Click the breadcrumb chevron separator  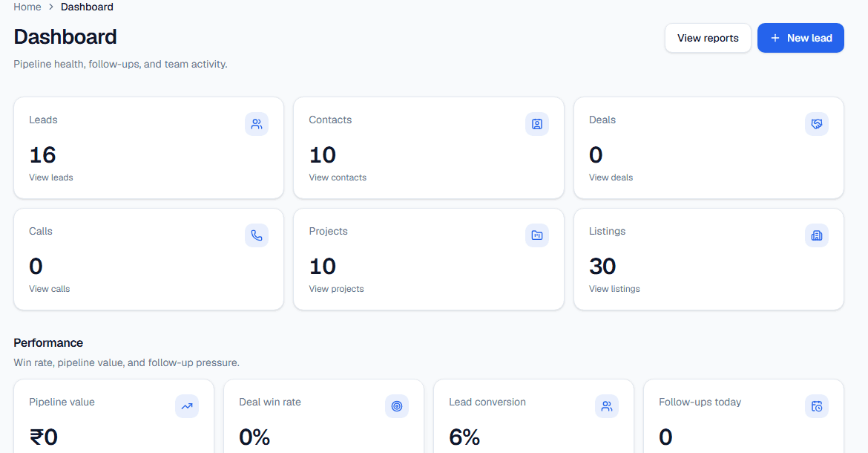pos(51,7)
